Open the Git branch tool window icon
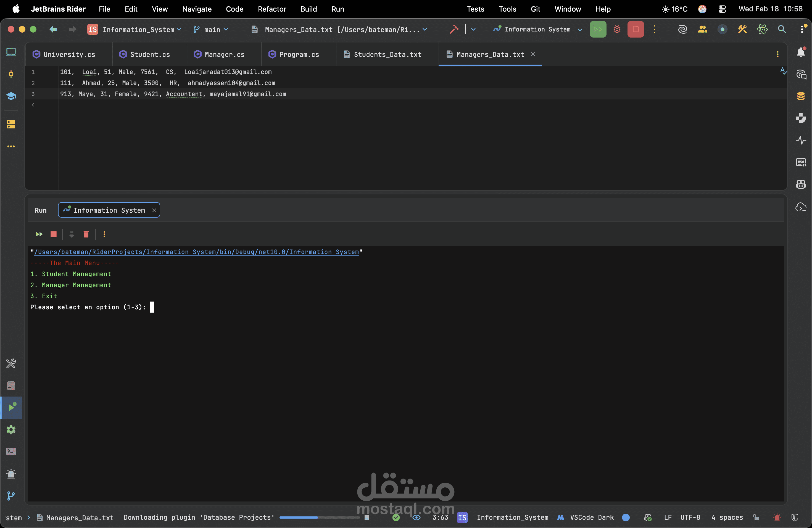812x528 pixels. coord(11,496)
